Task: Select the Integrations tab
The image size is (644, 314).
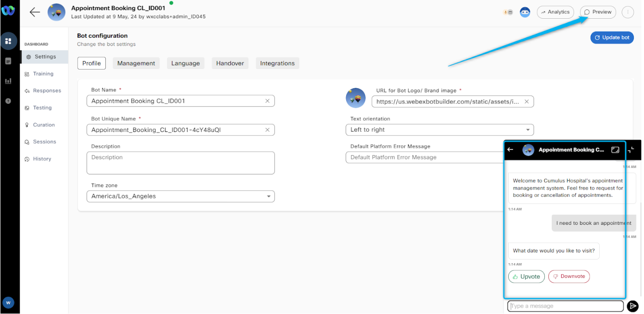Action: [x=277, y=63]
